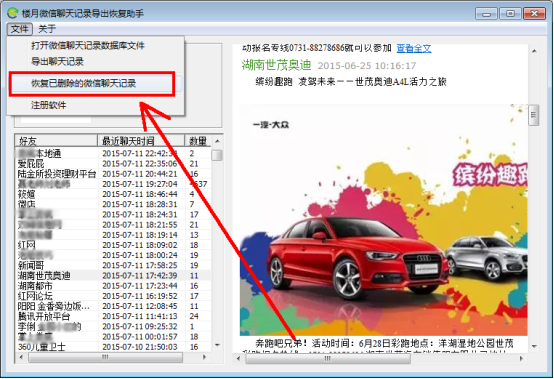Open the 查看全文 link
Image resolution: width=554 pixels, height=379 pixels.
[x=414, y=48]
